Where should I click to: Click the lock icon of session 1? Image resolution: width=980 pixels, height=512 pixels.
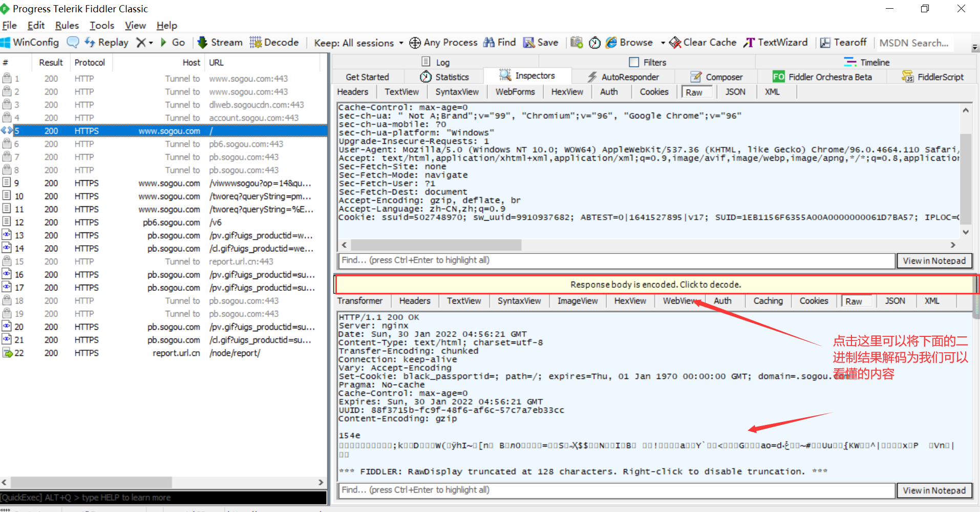coord(7,78)
